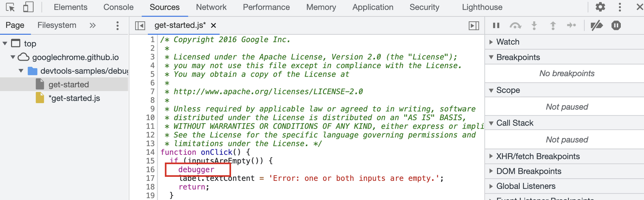
Task: Click the 'return;' statement on line 18
Action: pos(194,187)
